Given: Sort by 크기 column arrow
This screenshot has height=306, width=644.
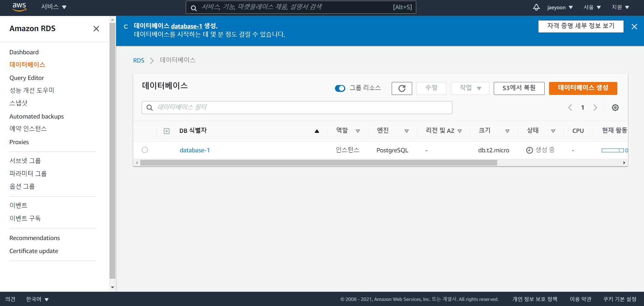Looking at the screenshot, I should point(507,131).
